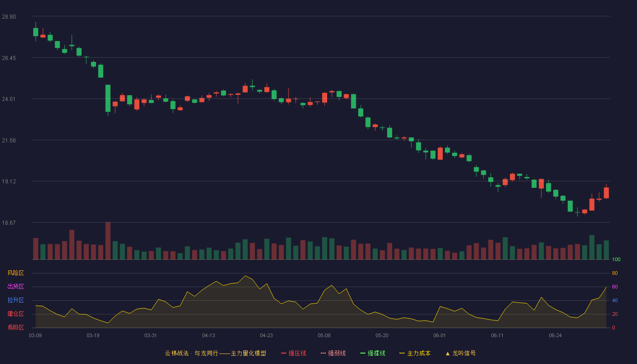Image resolution: width=637 pixels, height=364 pixels.
Task: Click the orange 80 indicator scale value
Action: click(615, 273)
